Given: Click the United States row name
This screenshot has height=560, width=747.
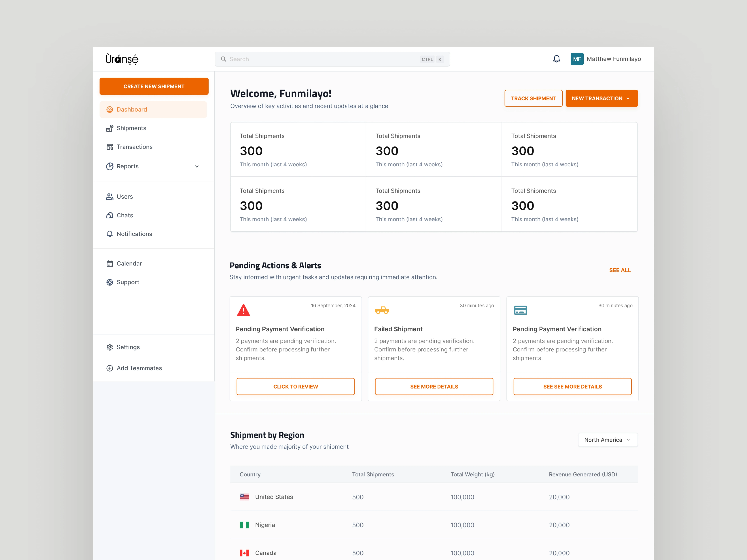Looking at the screenshot, I should coord(274,497).
